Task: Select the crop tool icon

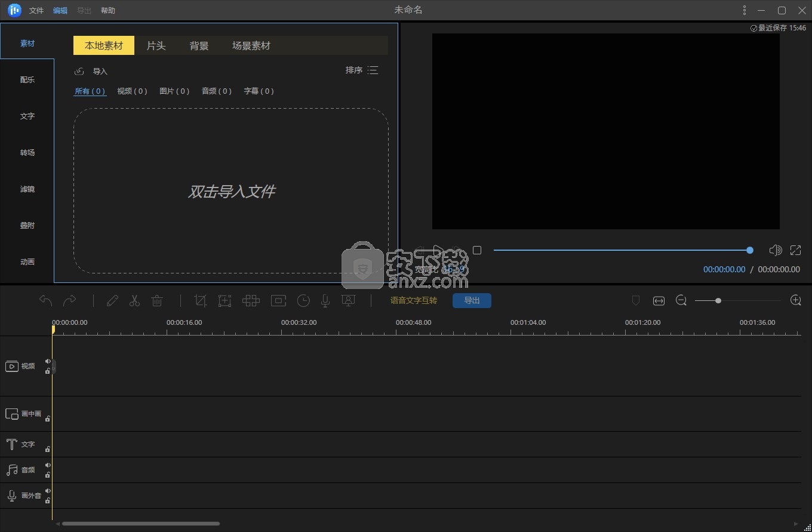Action: [x=201, y=301]
